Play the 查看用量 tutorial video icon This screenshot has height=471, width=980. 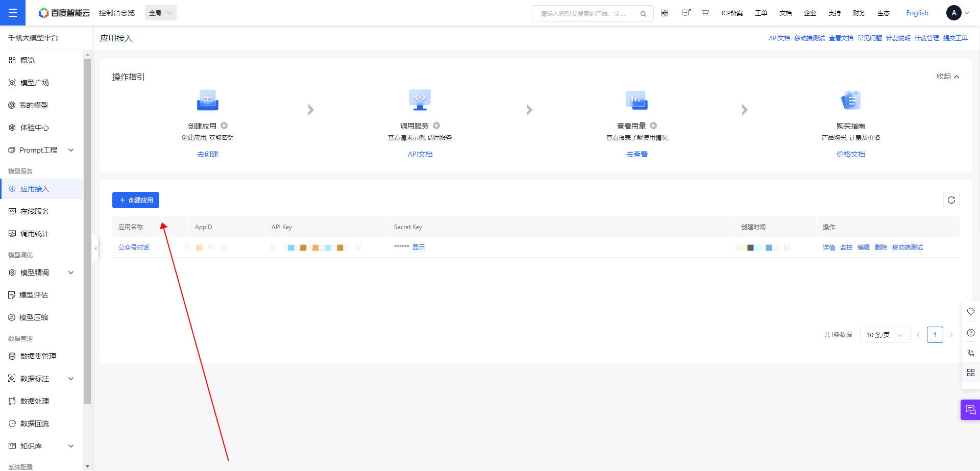[x=653, y=126]
